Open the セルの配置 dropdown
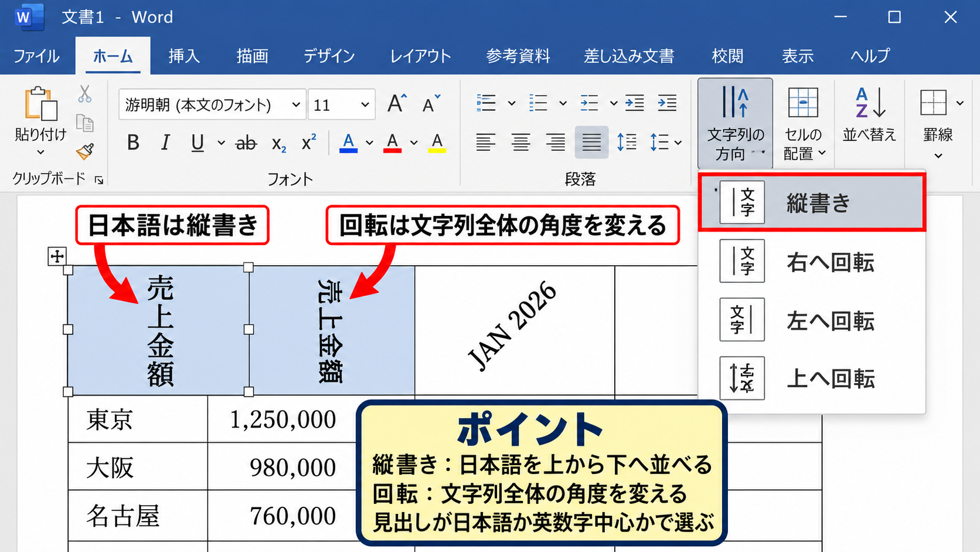 click(x=804, y=124)
